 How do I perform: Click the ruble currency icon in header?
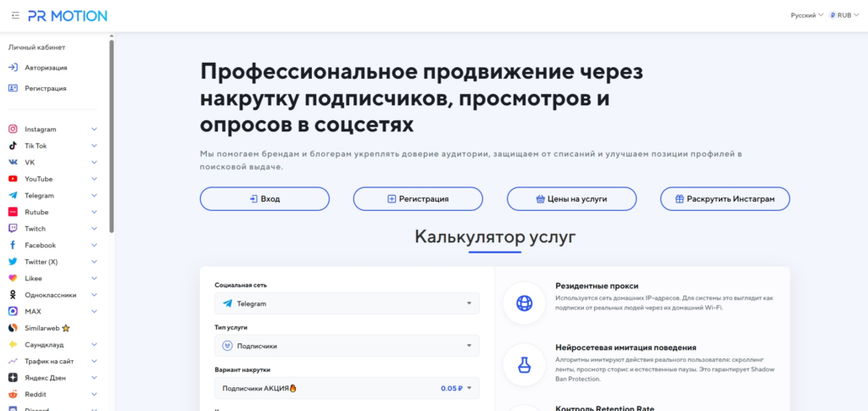coord(832,15)
